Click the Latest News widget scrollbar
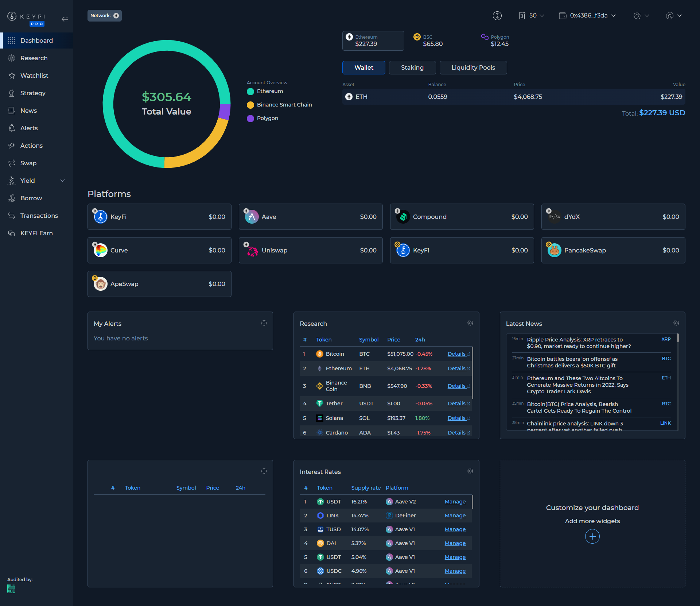The image size is (700, 606). (678, 337)
